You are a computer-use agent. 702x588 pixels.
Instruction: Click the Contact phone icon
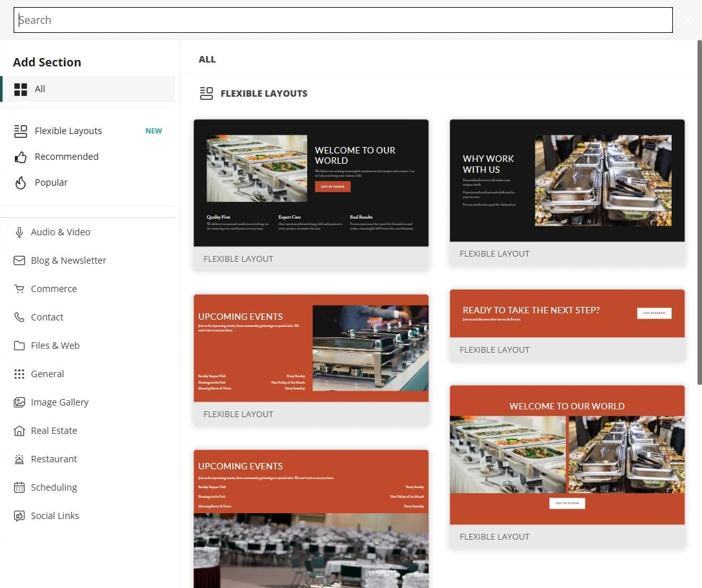[19, 317]
